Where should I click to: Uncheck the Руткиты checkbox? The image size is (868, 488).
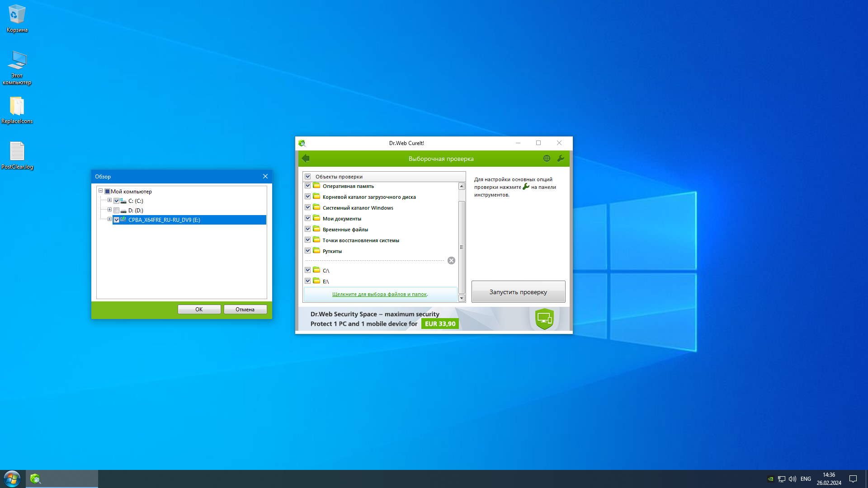[x=308, y=251]
